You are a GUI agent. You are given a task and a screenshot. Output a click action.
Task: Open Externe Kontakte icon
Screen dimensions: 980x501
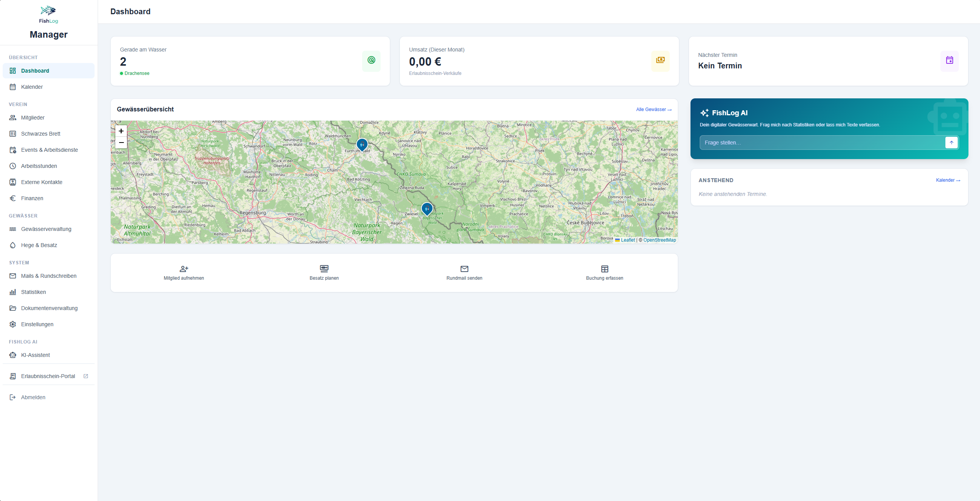point(13,182)
